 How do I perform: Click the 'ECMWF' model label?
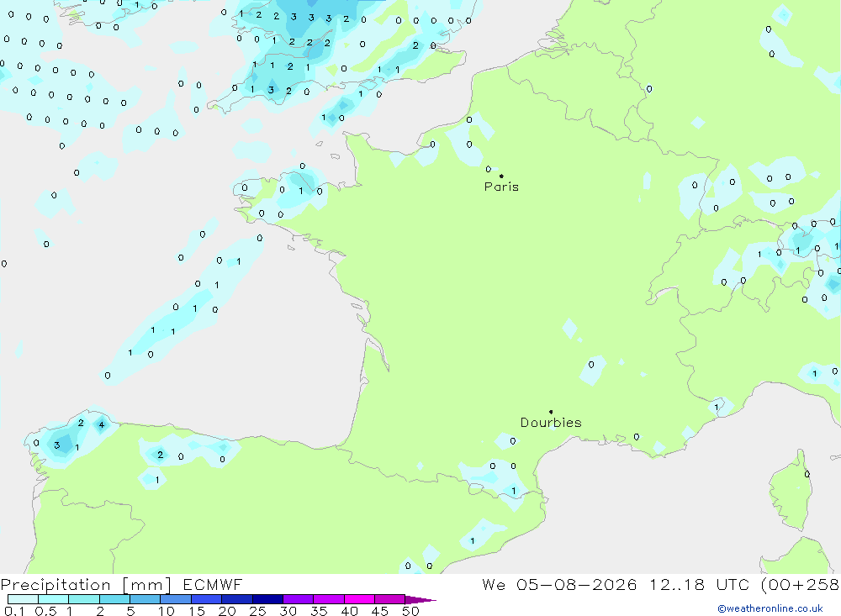coord(213,584)
